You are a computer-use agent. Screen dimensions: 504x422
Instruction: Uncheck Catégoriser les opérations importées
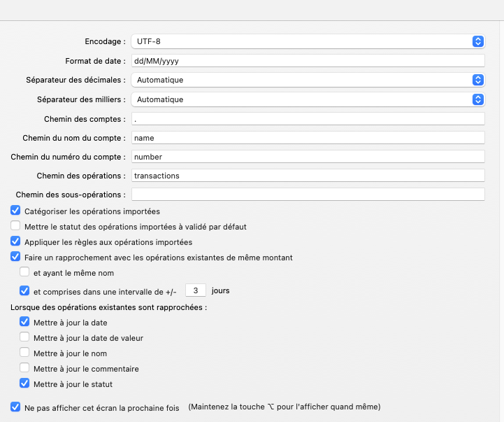point(16,211)
